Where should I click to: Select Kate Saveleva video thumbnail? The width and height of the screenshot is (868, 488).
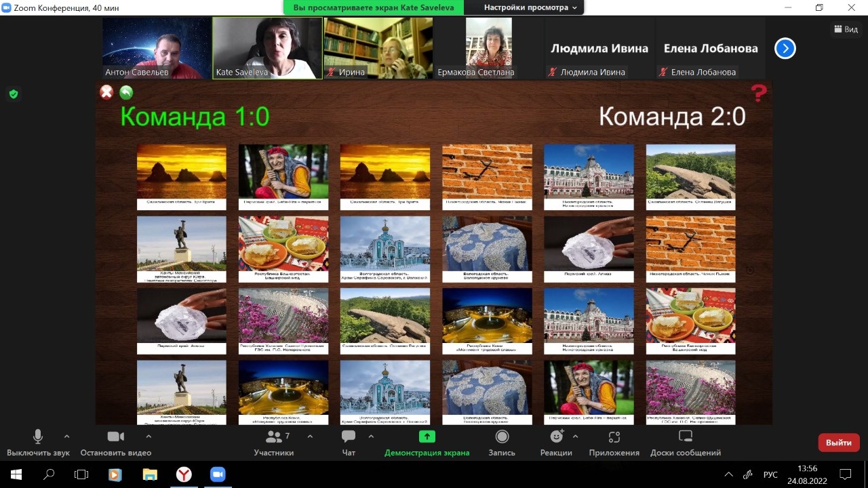tap(268, 48)
